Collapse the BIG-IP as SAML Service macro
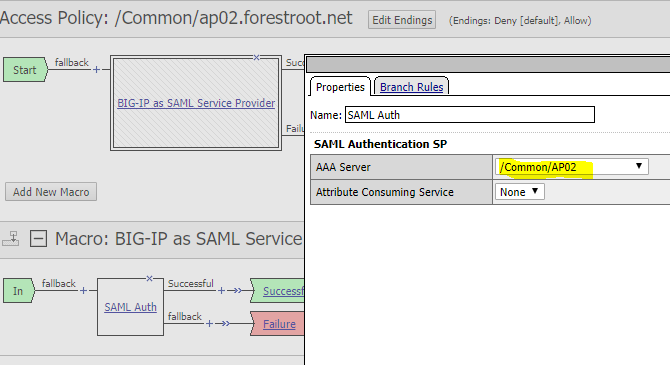 [38, 238]
